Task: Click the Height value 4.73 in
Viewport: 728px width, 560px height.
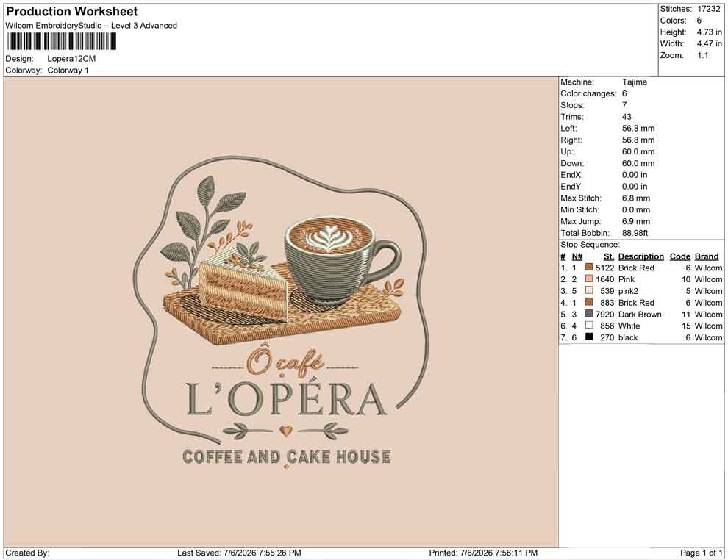Action: 709,32
